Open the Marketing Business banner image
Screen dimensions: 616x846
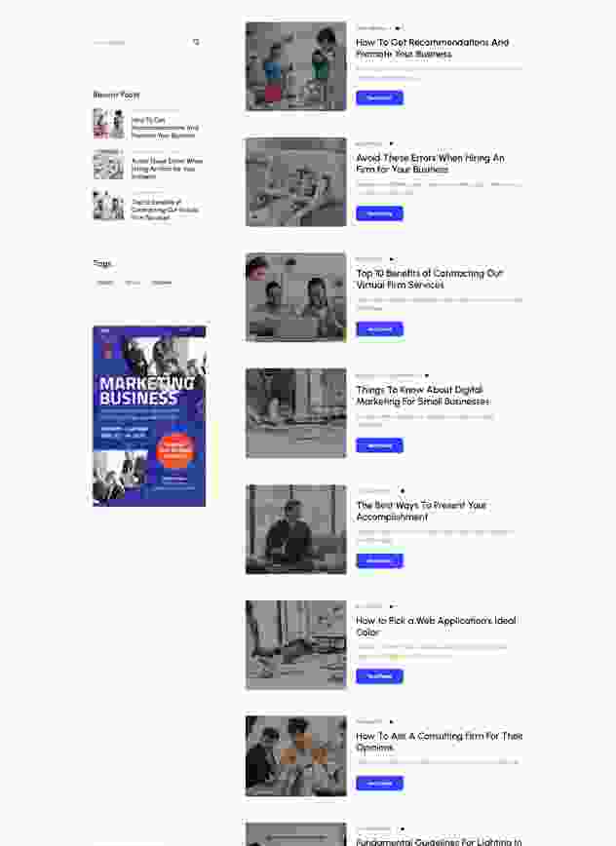tap(149, 416)
